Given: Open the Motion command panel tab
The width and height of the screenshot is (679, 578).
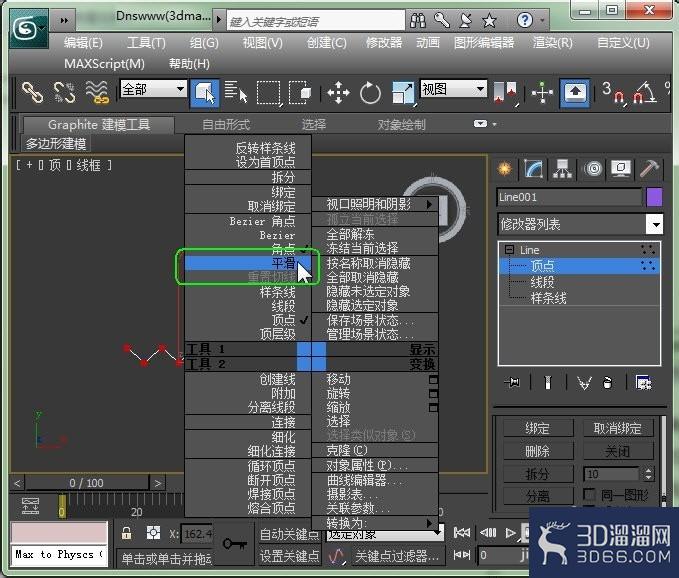Looking at the screenshot, I should point(593,168).
